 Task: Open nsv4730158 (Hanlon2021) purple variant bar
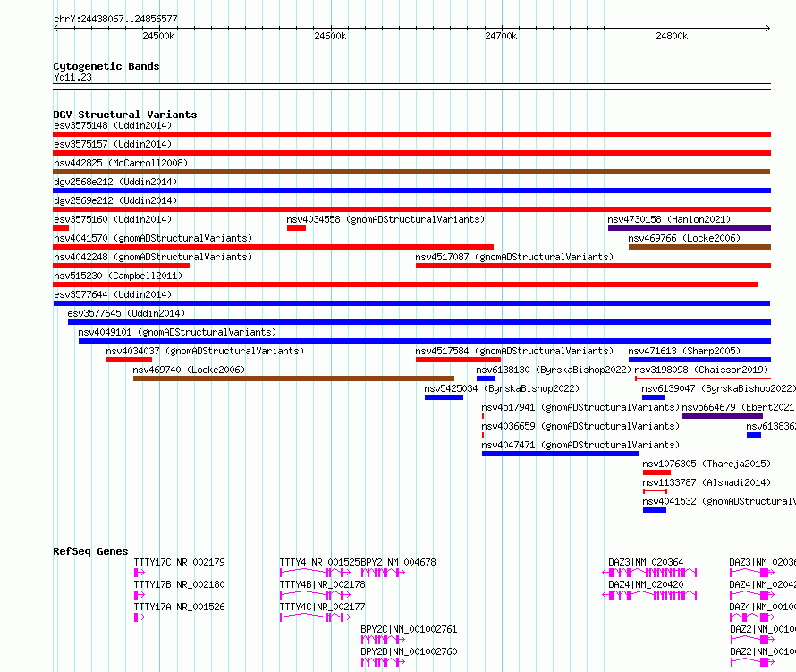point(690,228)
